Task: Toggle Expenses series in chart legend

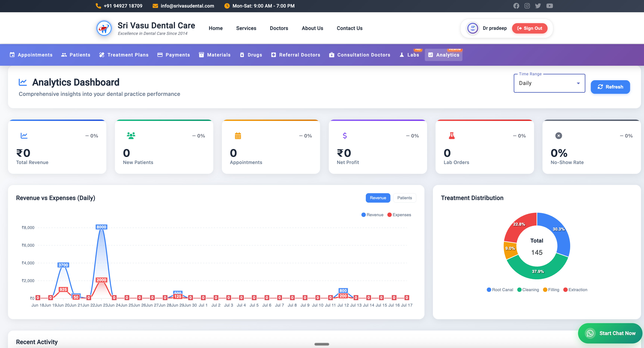Action: tap(399, 215)
